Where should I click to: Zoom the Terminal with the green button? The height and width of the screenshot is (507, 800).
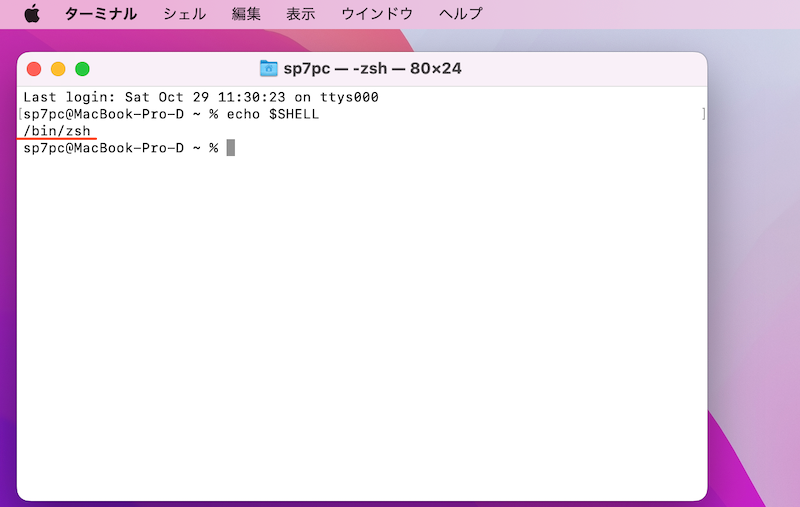tap(82, 69)
